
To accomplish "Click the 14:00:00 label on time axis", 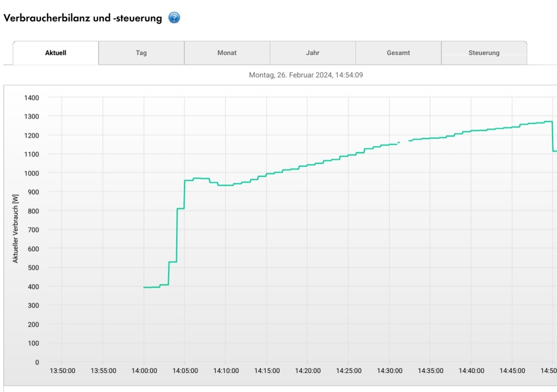I will [144, 371].
